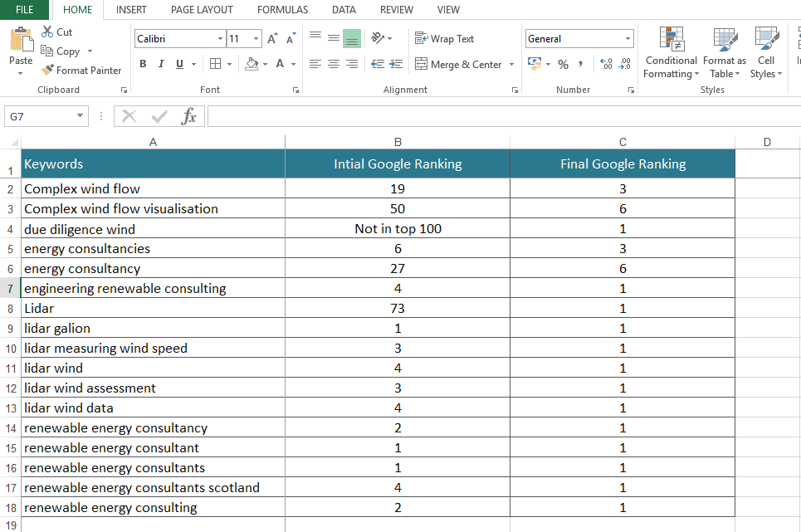
Task: Open Cell Styles gallery
Action: tap(766, 52)
